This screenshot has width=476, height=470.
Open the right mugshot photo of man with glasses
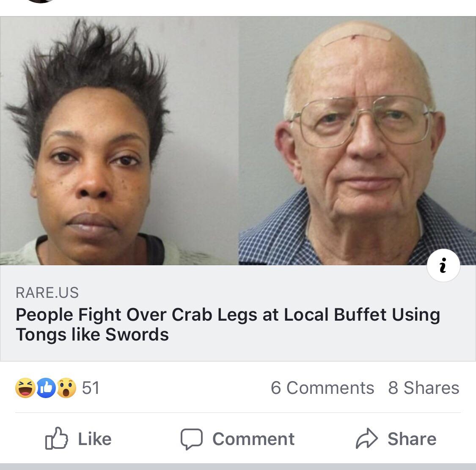tap(357, 140)
